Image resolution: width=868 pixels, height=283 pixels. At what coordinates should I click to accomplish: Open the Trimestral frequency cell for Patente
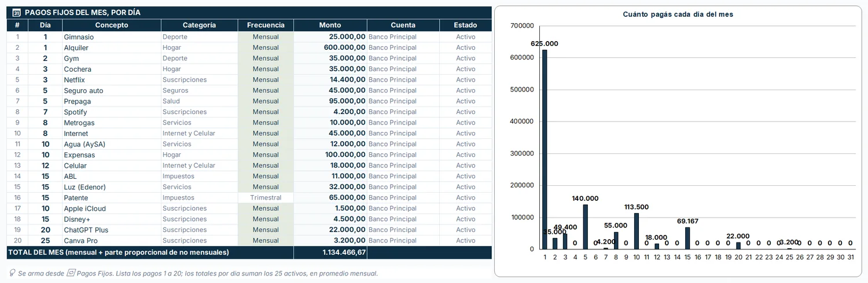[266, 198]
